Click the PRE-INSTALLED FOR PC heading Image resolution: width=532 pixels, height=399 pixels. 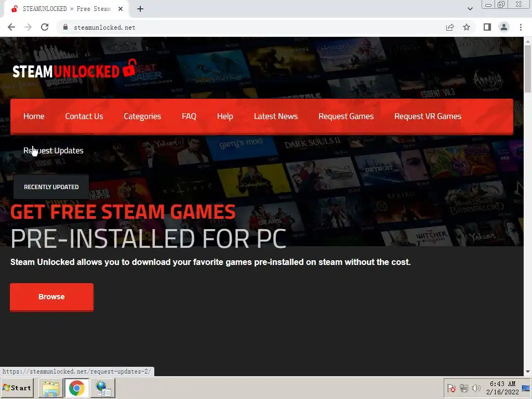click(148, 239)
